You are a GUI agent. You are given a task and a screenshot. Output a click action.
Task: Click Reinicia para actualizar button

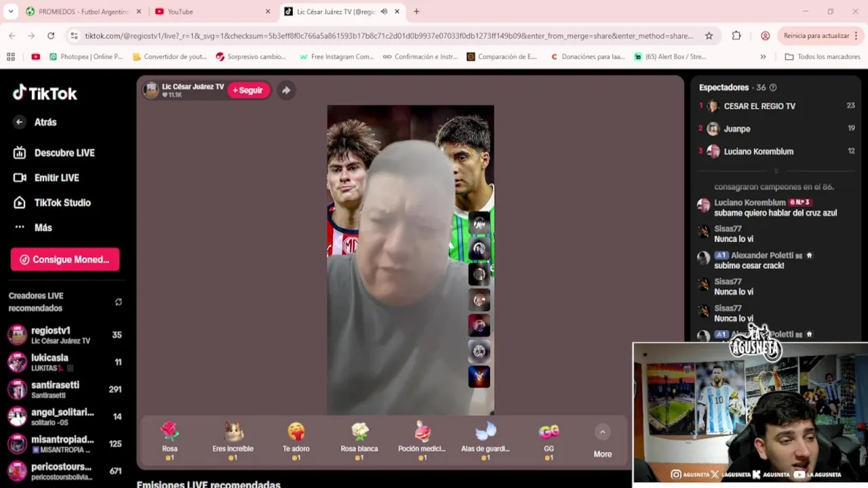[x=816, y=36]
